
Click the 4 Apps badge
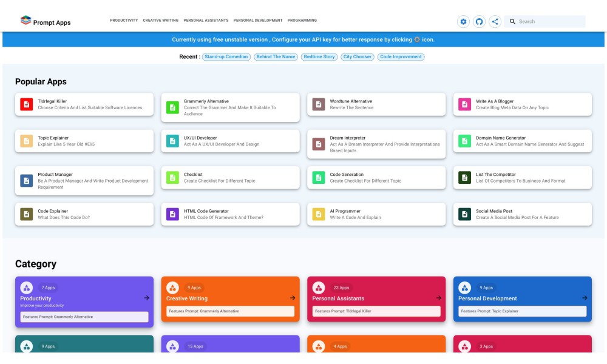tap(340, 346)
